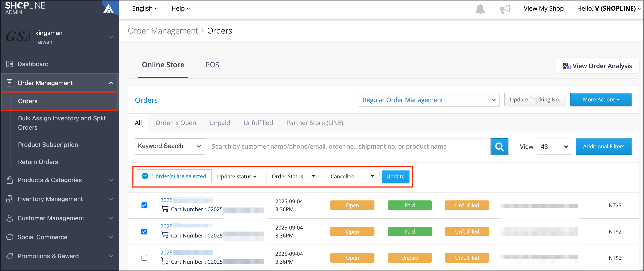Viewport: 644px width, 271px height.
Task: Open Bulk Assign Inventory and Split Orders
Action: coord(62,123)
